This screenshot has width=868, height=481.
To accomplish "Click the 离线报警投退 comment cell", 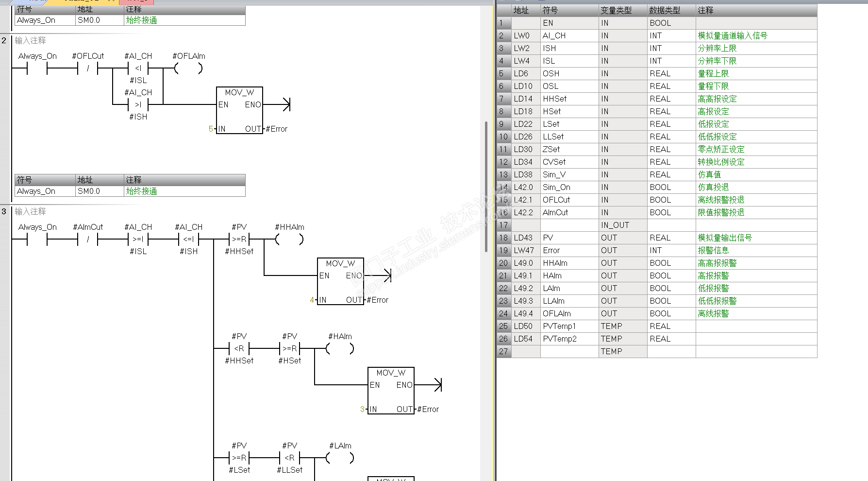I will coord(756,200).
